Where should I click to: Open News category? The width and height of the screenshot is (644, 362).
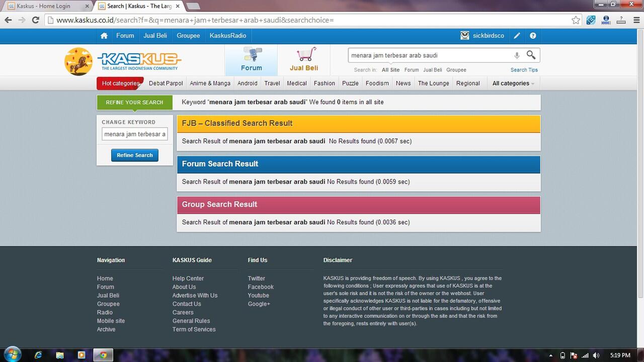click(403, 83)
